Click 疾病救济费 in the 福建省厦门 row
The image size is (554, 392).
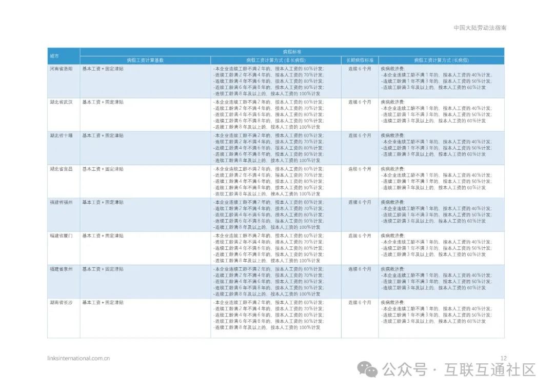(392, 236)
